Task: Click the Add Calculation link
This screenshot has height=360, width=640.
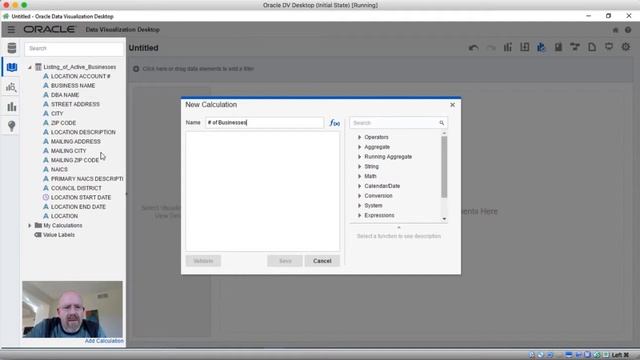Action: pyautogui.click(x=104, y=341)
